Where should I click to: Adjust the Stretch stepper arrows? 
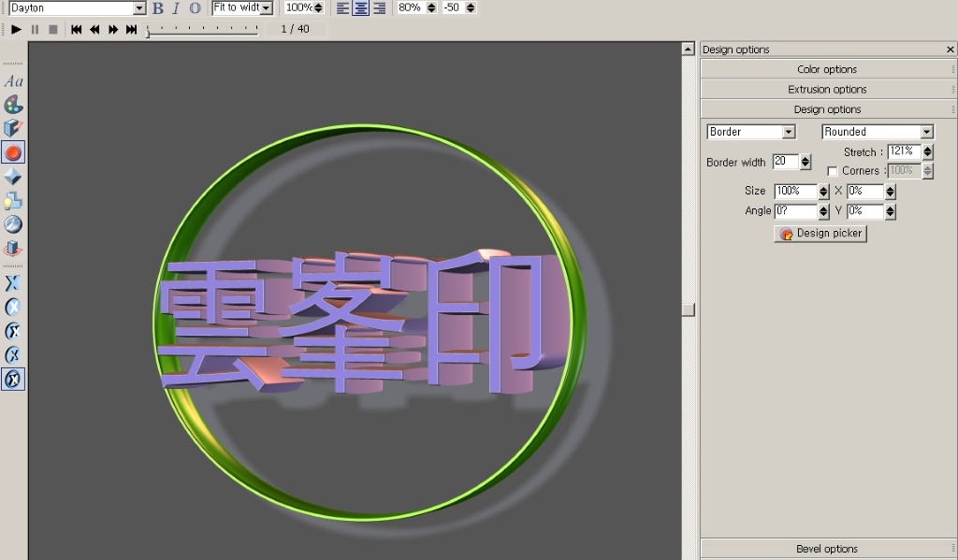927,152
